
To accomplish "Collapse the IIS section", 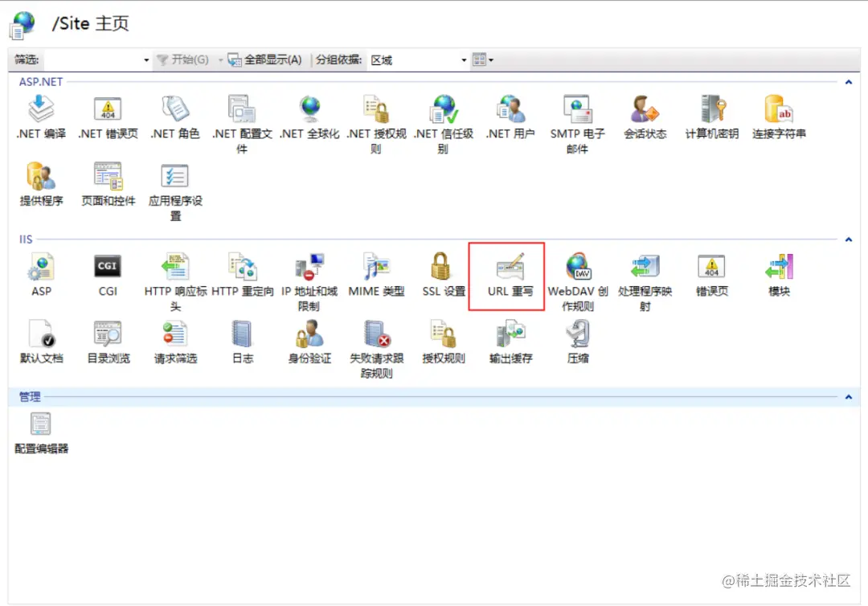I will click(x=848, y=239).
